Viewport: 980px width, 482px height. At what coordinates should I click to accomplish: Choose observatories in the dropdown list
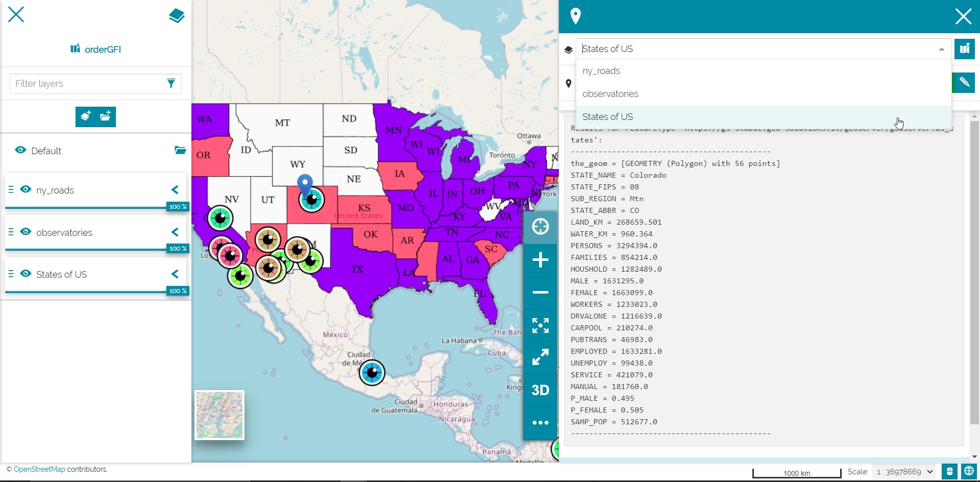610,94
